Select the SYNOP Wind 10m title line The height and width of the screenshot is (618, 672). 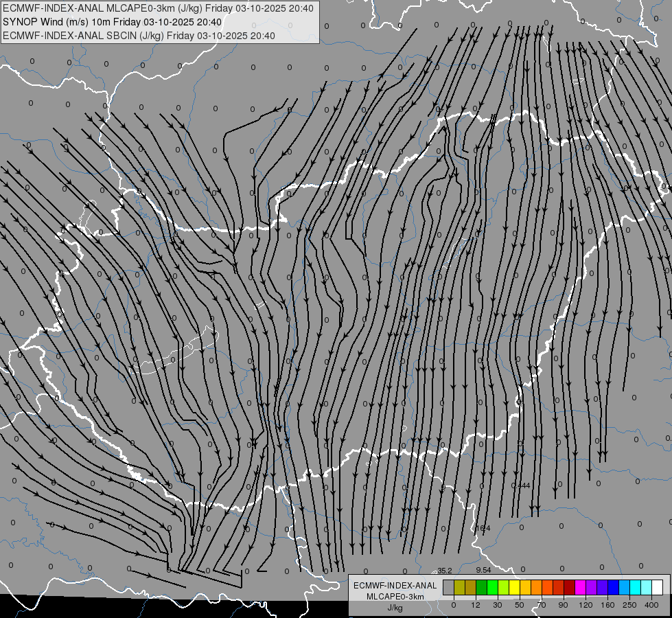click(113, 22)
